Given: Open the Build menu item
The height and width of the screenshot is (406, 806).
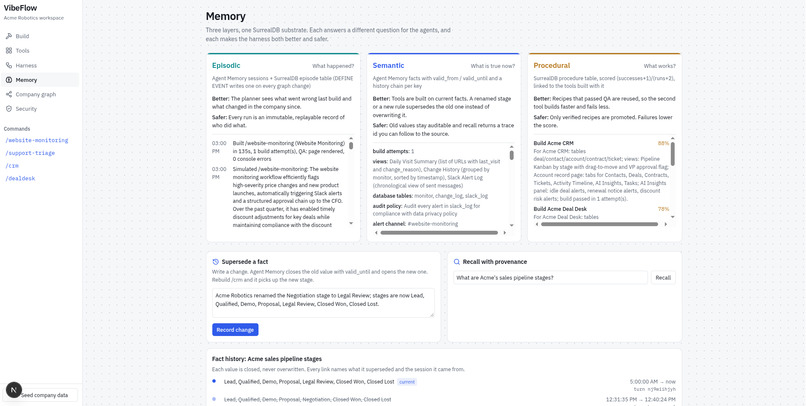Looking at the screenshot, I should tap(40, 36).
